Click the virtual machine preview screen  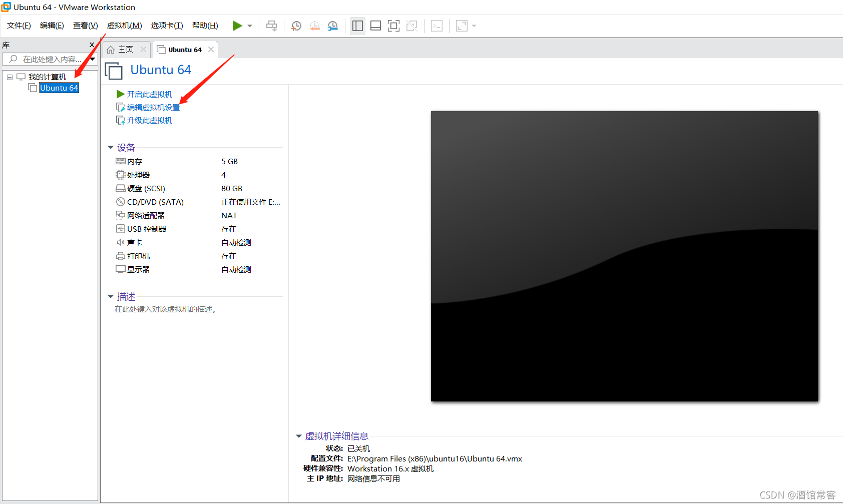(624, 256)
